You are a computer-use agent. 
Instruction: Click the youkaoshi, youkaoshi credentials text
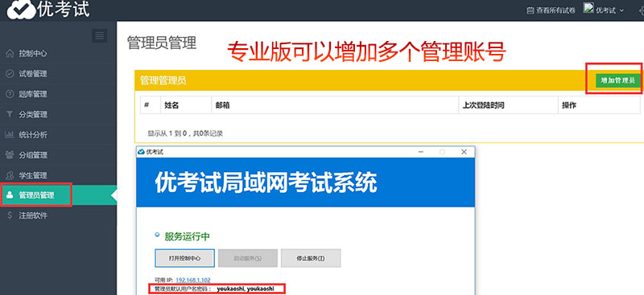[x=246, y=289]
